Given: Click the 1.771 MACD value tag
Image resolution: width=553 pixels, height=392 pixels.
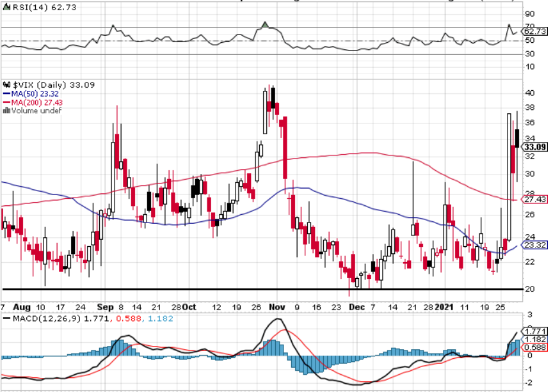Looking at the screenshot, I should (534, 331).
